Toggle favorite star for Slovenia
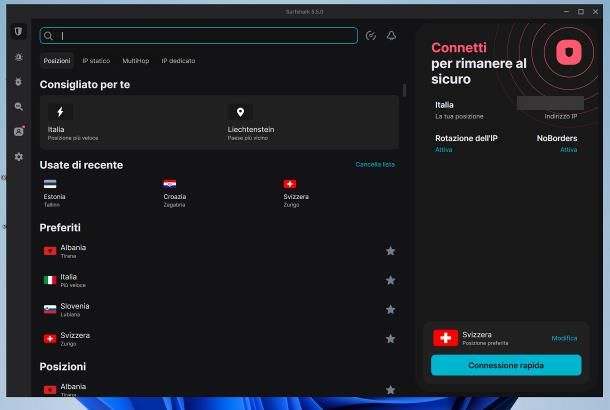Image resolution: width=610 pixels, height=410 pixels. pyautogui.click(x=391, y=310)
